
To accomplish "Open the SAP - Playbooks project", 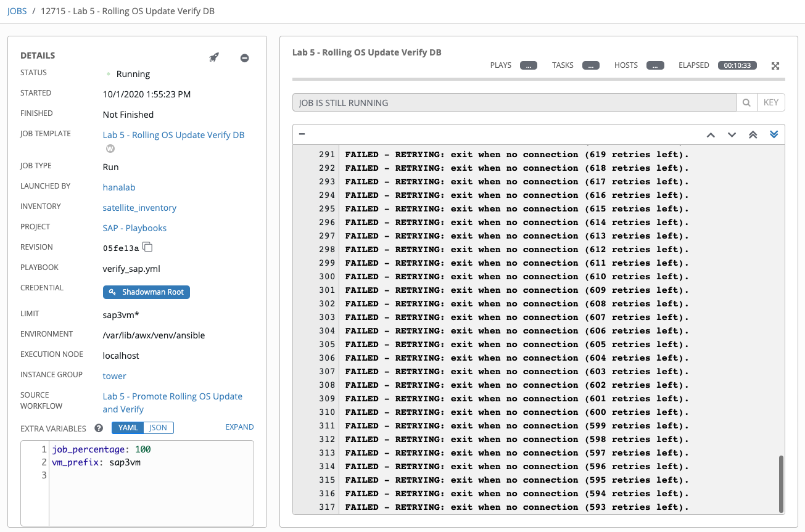I will pyautogui.click(x=134, y=228).
